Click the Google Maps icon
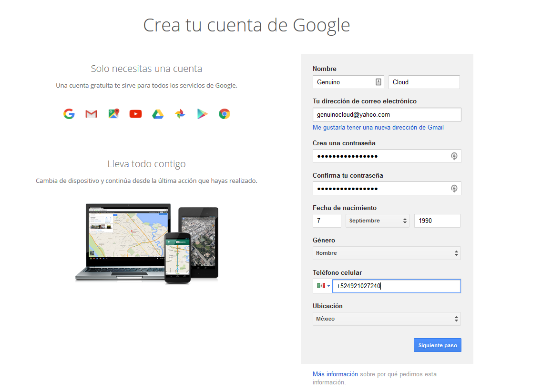The height and width of the screenshot is (392, 552). tap(114, 113)
